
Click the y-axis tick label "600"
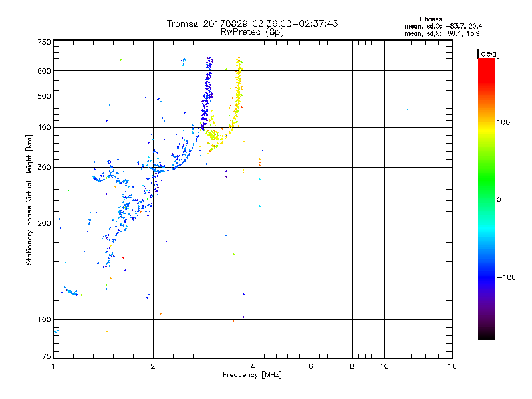(44, 71)
